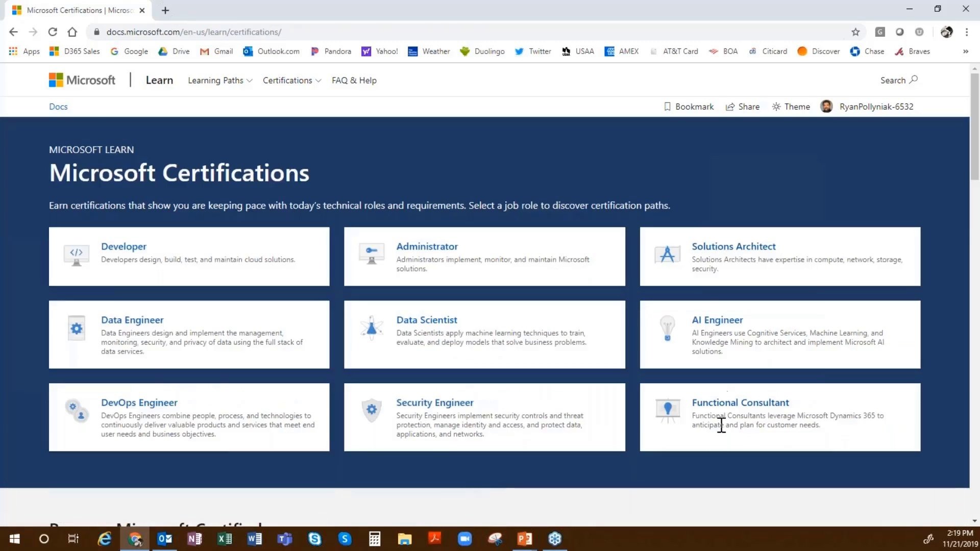Expand the bookmarks bar overflow chevron

pos(966,51)
